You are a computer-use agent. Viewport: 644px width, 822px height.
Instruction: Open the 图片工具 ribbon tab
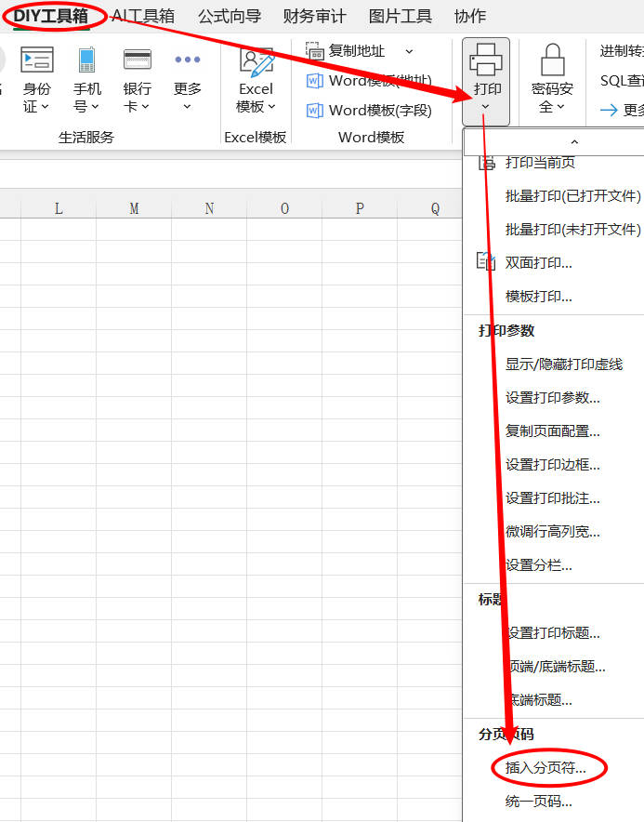pos(400,16)
